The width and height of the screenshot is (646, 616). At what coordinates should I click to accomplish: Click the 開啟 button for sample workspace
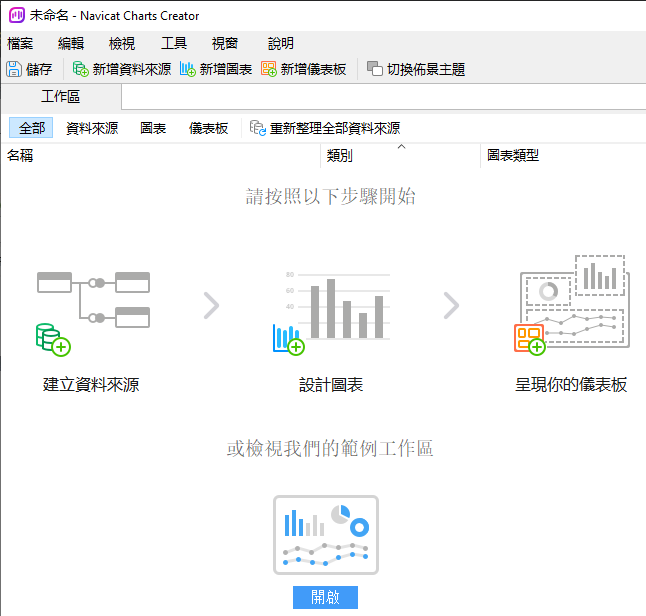[325, 597]
